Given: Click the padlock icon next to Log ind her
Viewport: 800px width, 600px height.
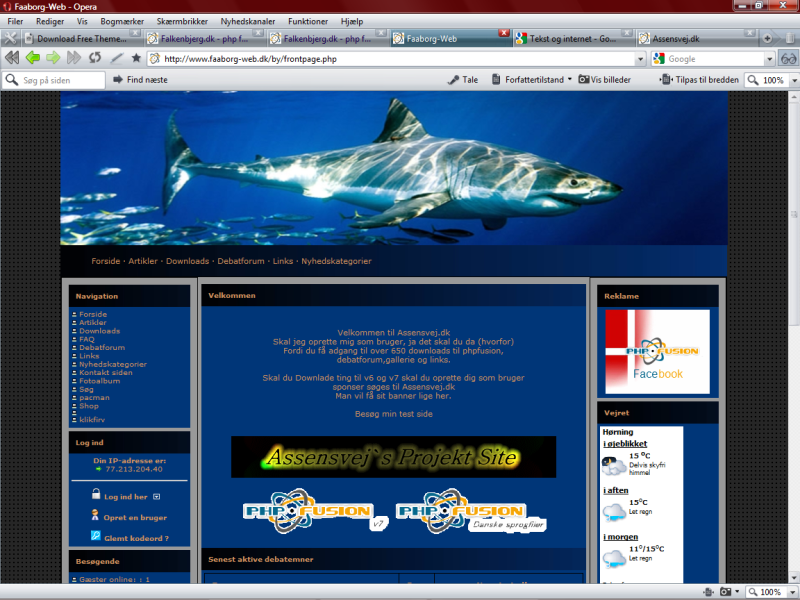Looking at the screenshot, I should [95, 494].
